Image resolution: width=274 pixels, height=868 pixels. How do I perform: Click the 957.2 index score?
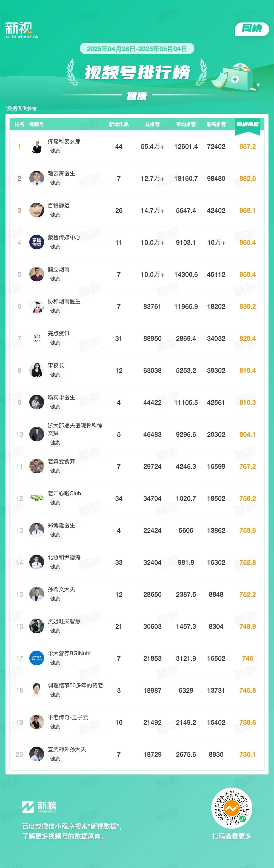click(247, 147)
